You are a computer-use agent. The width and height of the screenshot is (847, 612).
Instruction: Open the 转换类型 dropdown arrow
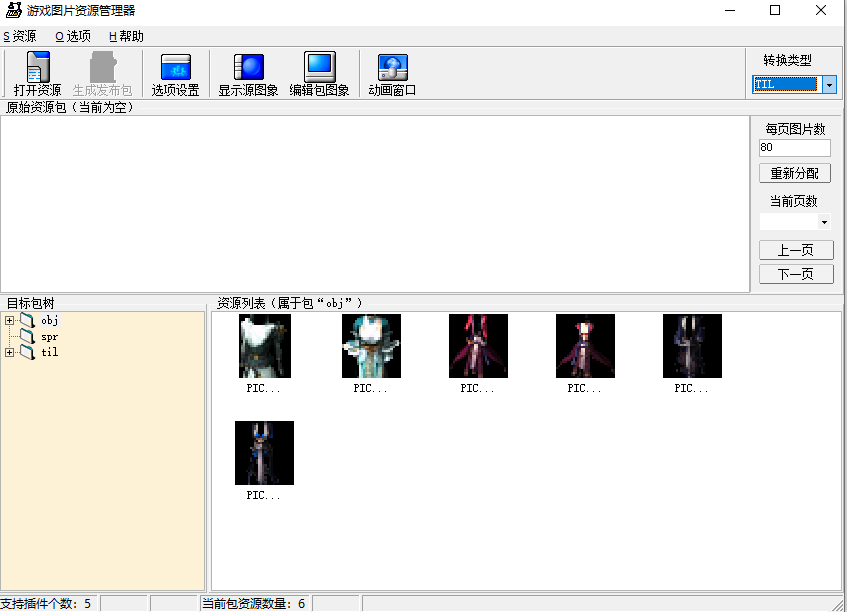[829, 85]
